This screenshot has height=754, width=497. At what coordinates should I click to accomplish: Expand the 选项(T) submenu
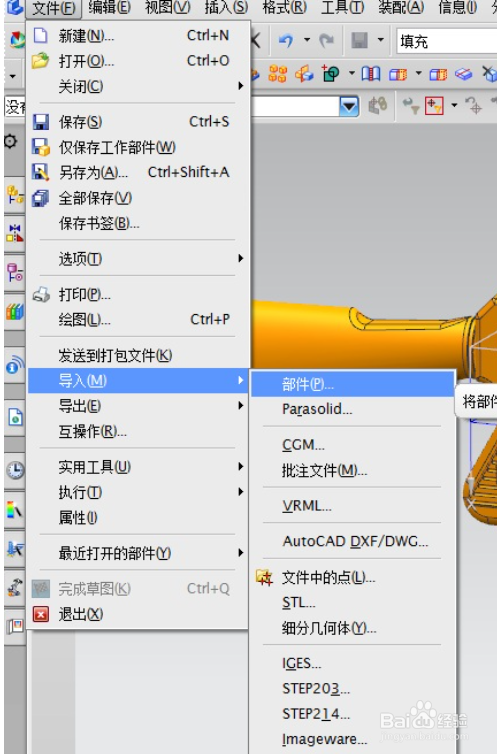(x=138, y=259)
